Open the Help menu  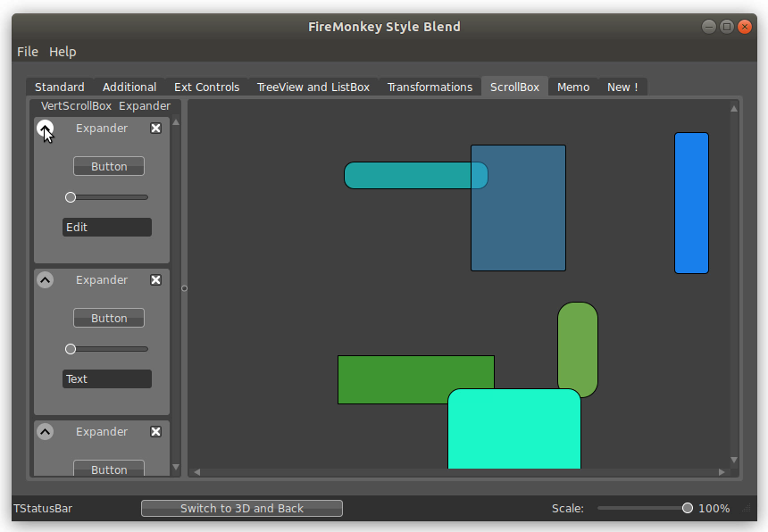point(63,52)
